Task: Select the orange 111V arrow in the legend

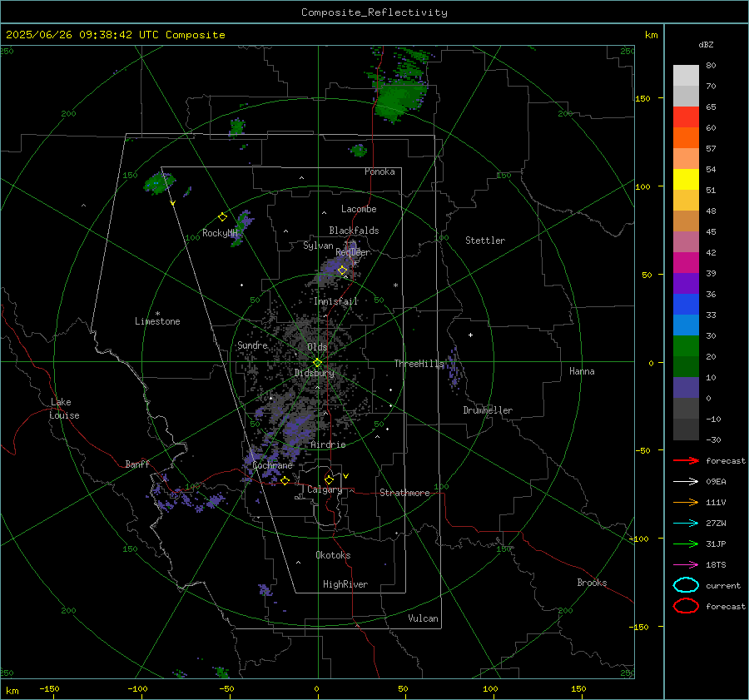Action: (686, 502)
